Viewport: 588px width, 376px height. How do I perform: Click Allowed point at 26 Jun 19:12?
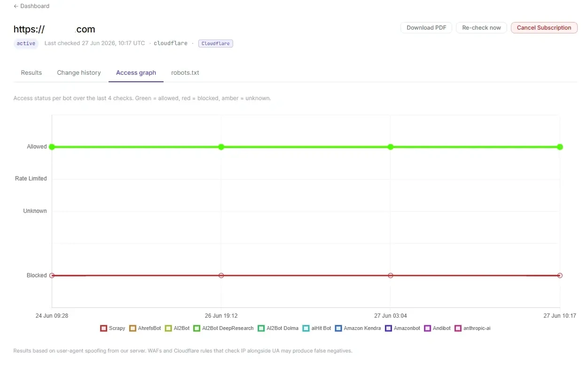point(221,147)
